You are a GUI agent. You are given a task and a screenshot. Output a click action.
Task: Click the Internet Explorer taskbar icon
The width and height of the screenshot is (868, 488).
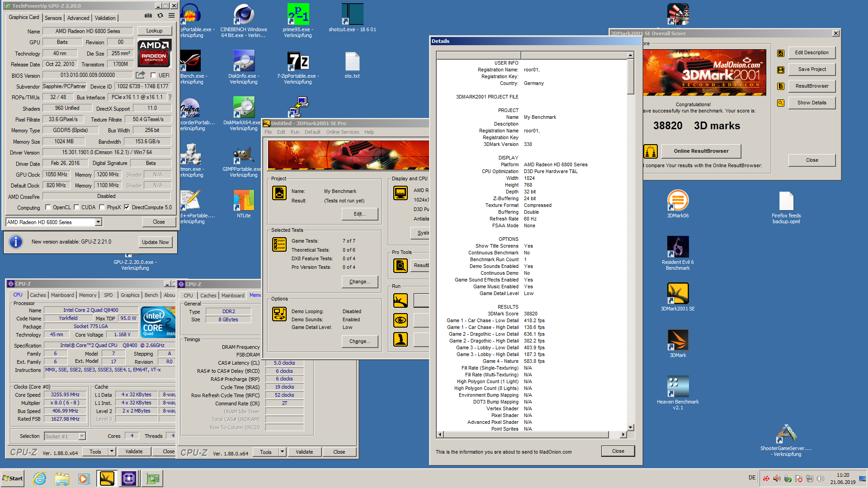40,479
